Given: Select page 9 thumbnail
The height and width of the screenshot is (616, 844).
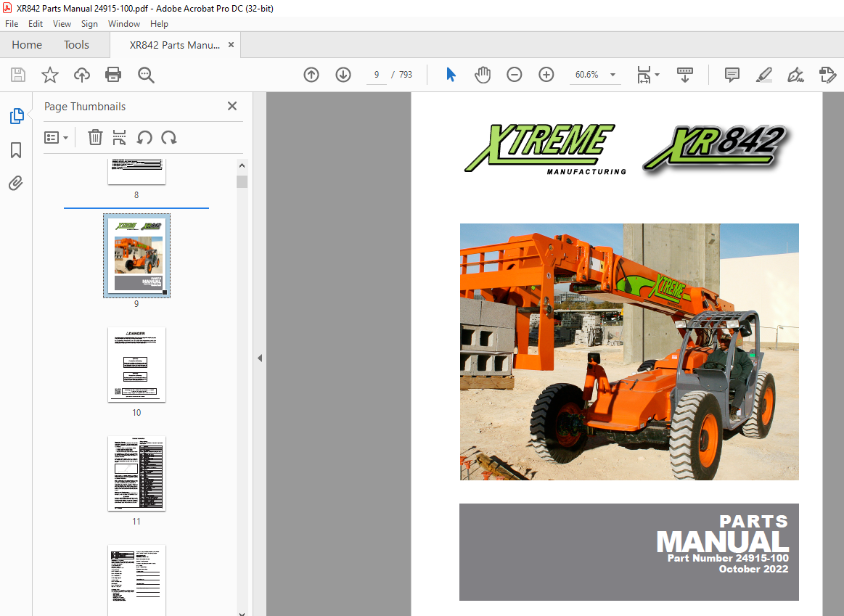Looking at the screenshot, I should coord(136,255).
